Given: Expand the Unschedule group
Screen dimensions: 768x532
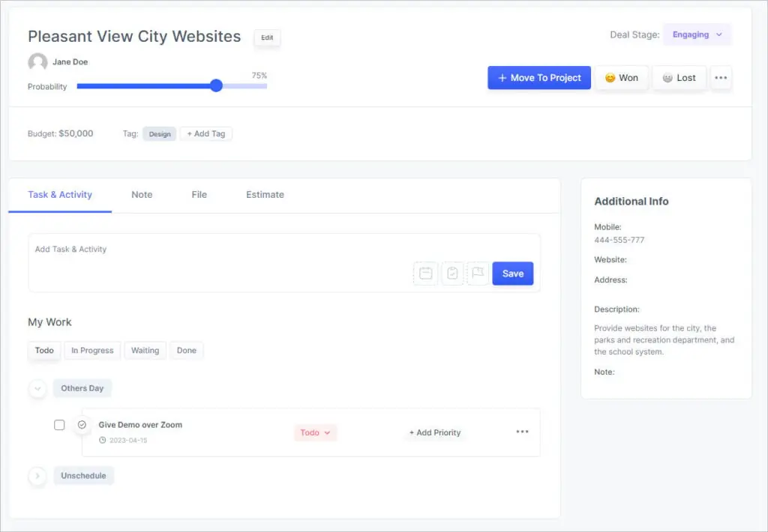Looking at the screenshot, I should click(x=37, y=476).
